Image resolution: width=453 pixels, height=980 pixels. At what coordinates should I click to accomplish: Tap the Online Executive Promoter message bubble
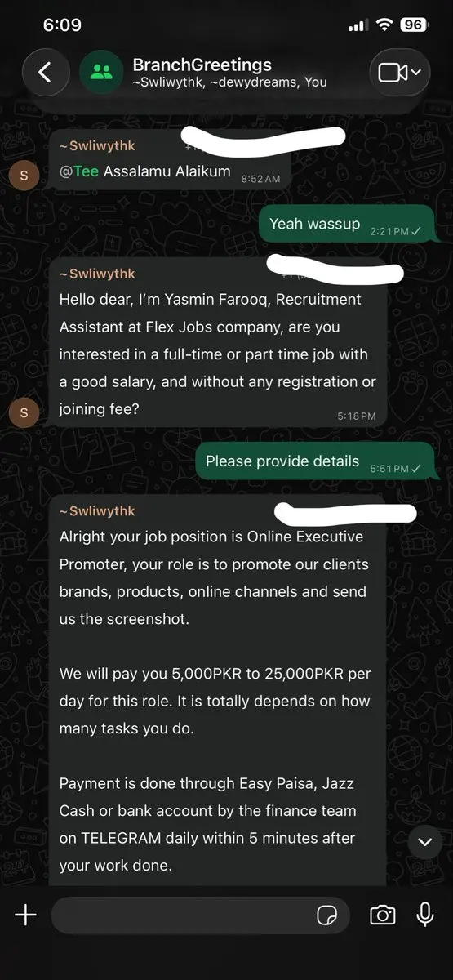pos(217,690)
